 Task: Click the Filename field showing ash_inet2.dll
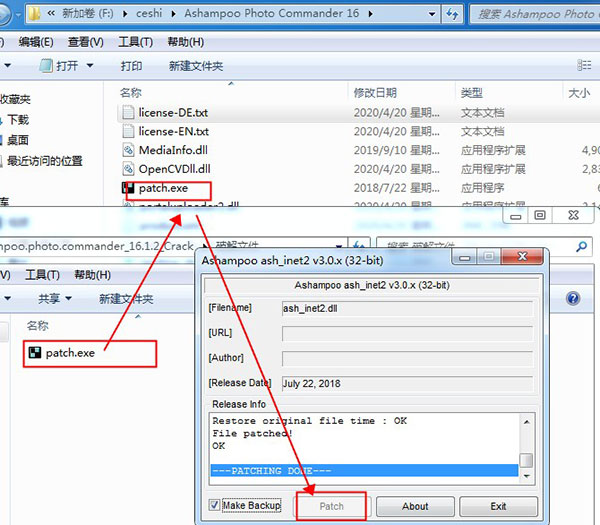click(407, 308)
